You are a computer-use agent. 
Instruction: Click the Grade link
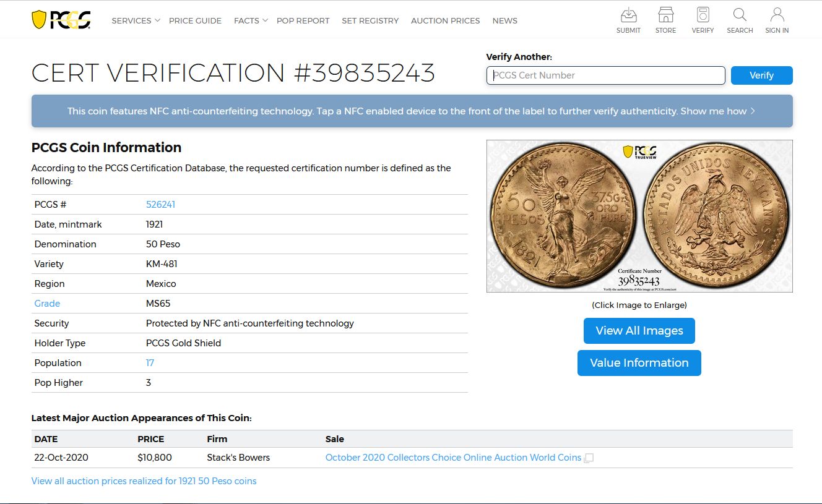tap(47, 304)
